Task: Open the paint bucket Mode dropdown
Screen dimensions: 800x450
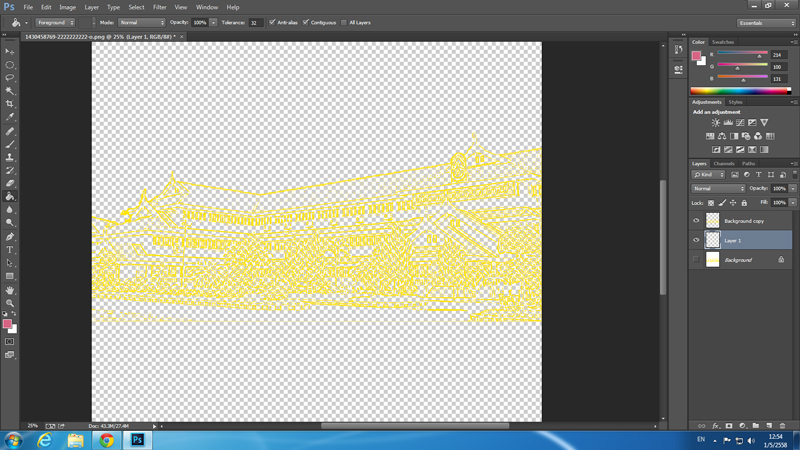Action: point(141,22)
